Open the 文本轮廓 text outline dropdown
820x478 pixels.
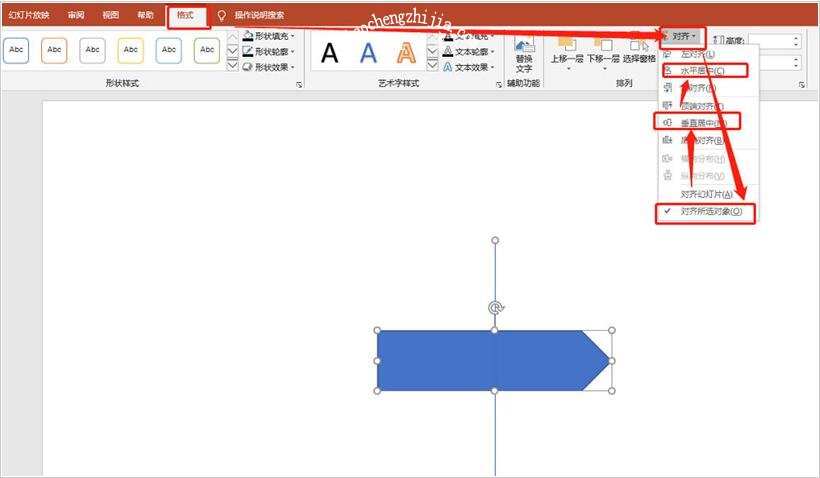click(469, 52)
